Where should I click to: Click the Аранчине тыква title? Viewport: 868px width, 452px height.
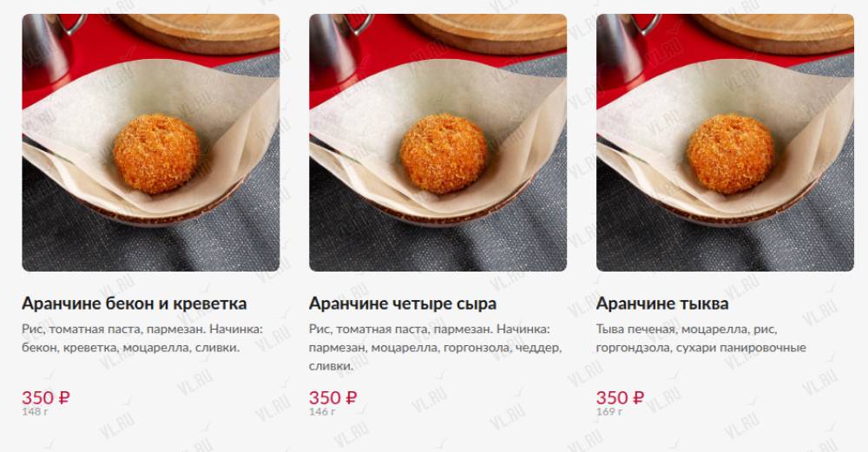tap(662, 303)
